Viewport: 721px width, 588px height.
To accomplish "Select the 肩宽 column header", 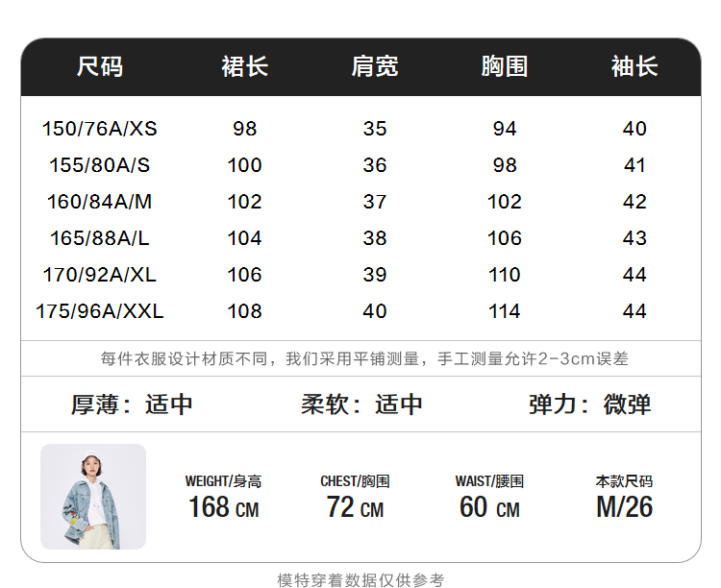I will pyautogui.click(x=375, y=66).
